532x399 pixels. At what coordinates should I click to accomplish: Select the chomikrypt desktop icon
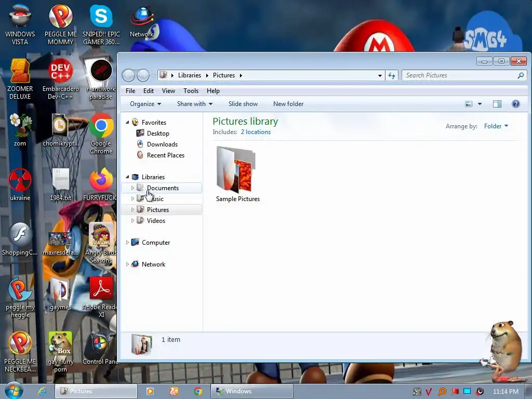[x=60, y=130]
